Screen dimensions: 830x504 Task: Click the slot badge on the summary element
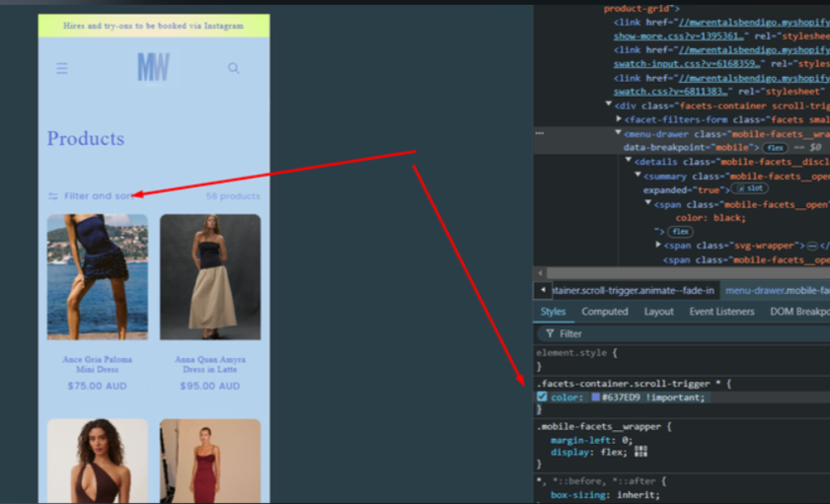[x=749, y=188]
